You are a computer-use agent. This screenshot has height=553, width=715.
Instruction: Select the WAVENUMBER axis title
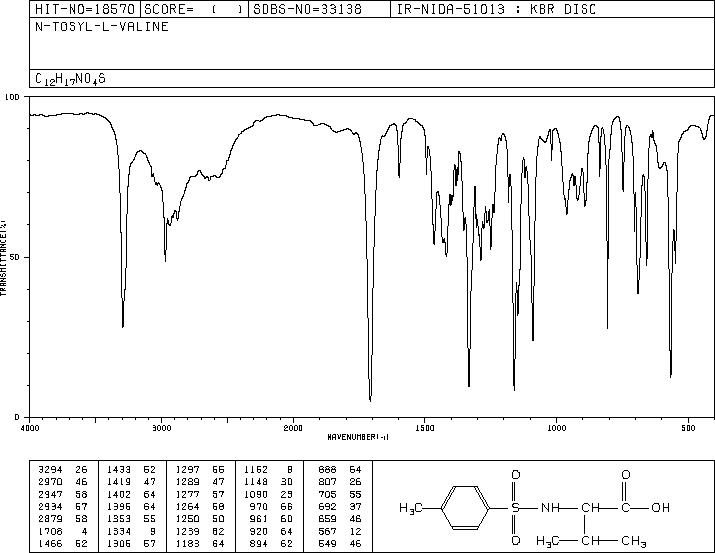pyautogui.click(x=358, y=437)
